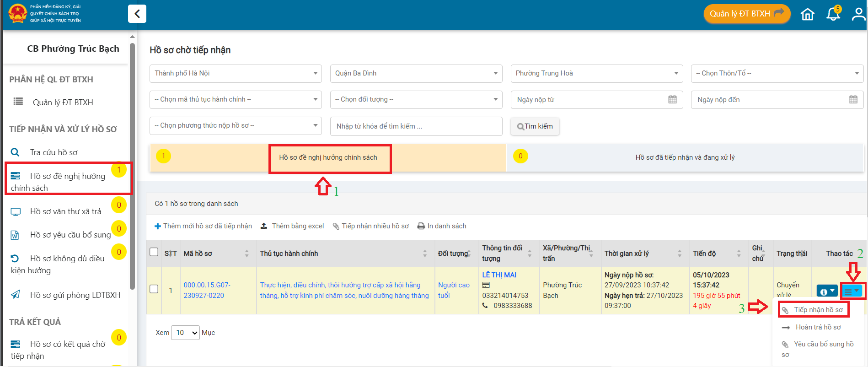
Task: Open Tra cứu hồ sơ in sidebar
Action: click(54, 152)
